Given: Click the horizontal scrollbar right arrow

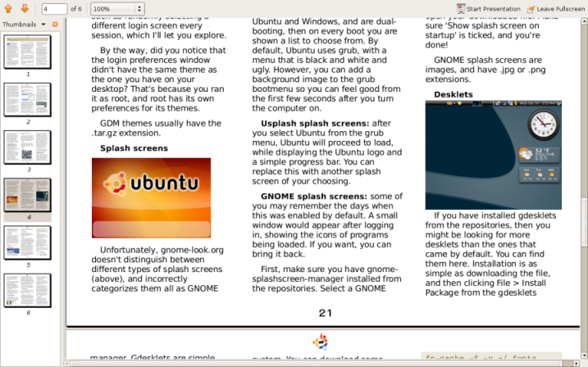Looking at the screenshot, I should (x=578, y=363).
